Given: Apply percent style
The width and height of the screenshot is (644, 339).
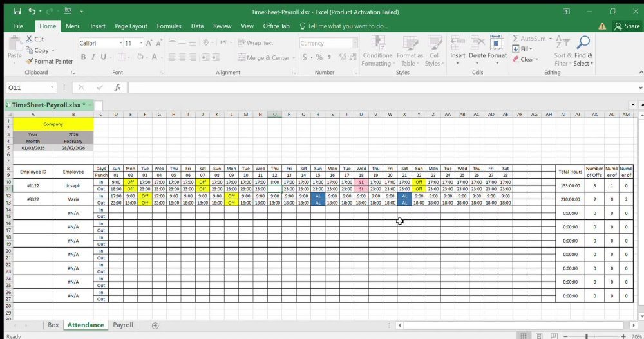Looking at the screenshot, I should [319, 57].
